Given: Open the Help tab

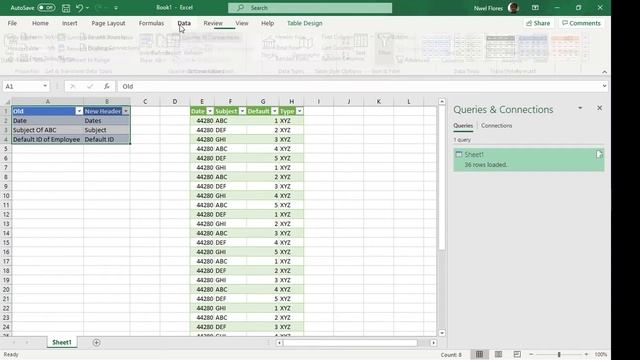Looking at the screenshot, I should click(267, 23).
